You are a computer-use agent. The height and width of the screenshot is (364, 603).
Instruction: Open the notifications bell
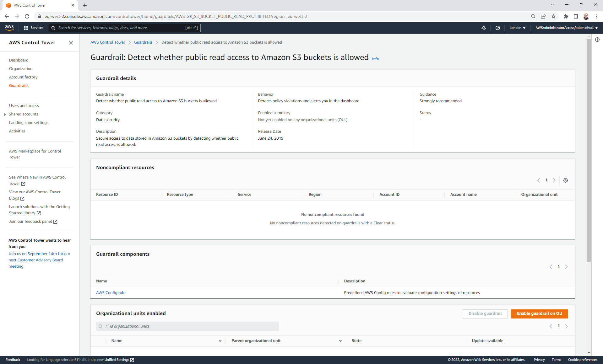click(x=484, y=28)
